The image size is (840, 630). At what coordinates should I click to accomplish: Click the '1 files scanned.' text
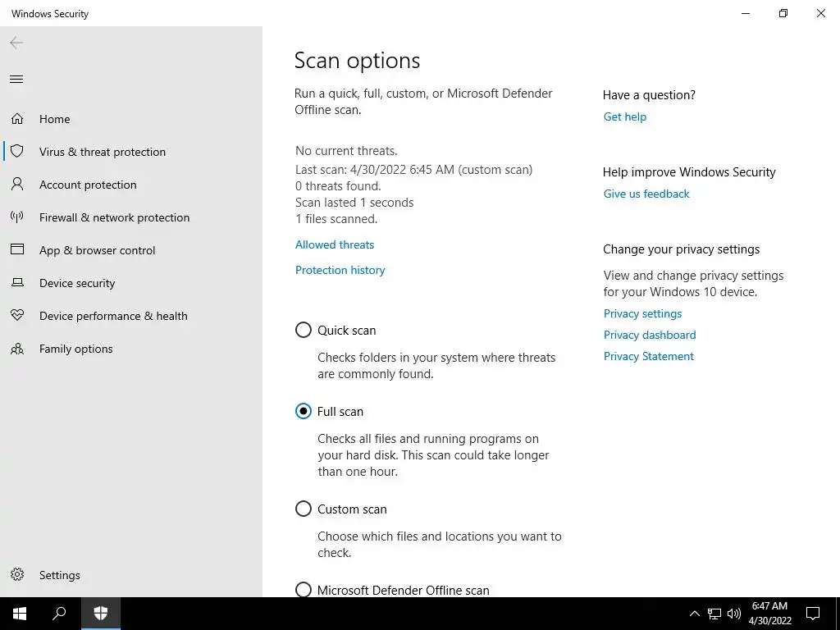coord(336,218)
